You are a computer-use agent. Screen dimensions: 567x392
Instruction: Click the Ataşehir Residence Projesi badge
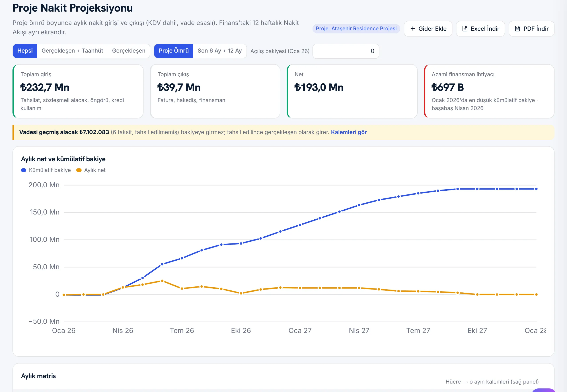pos(356,29)
